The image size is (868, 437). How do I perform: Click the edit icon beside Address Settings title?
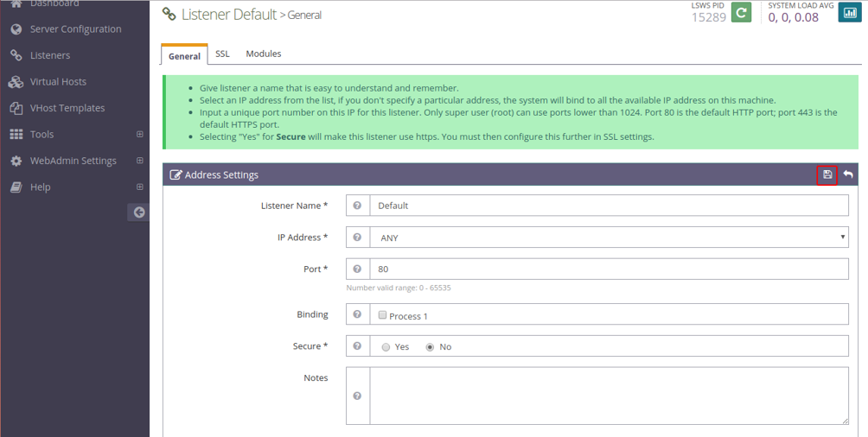click(x=176, y=174)
